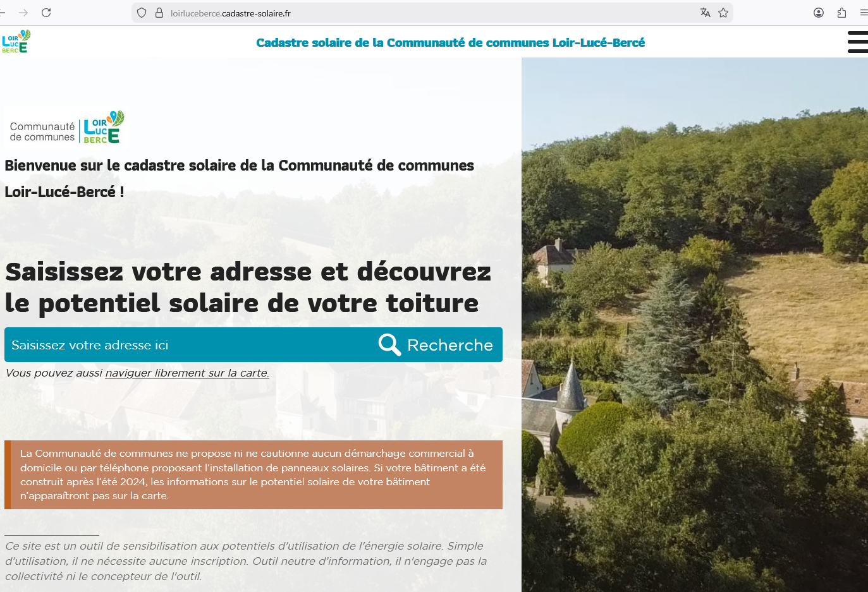The height and width of the screenshot is (592, 868).
Task: Open the site's hamburger menu
Action: [858, 42]
